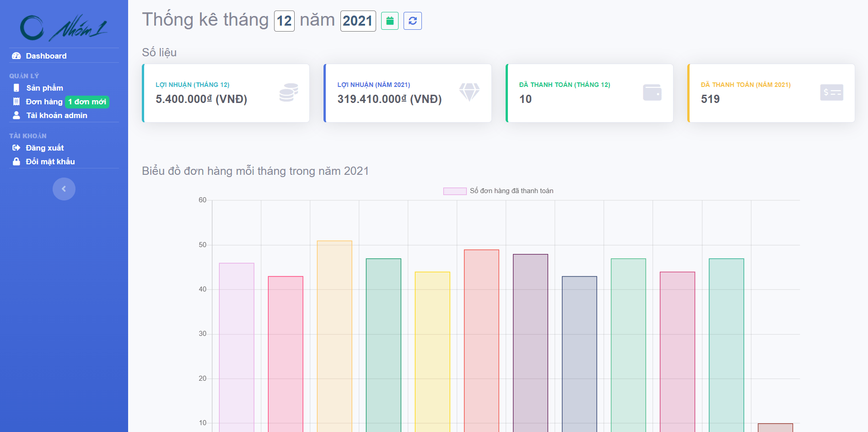This screenshot has width=868, height=432.
Task: Click the diamond icon on yearly profit card
Action: click(x=470, y=92)
